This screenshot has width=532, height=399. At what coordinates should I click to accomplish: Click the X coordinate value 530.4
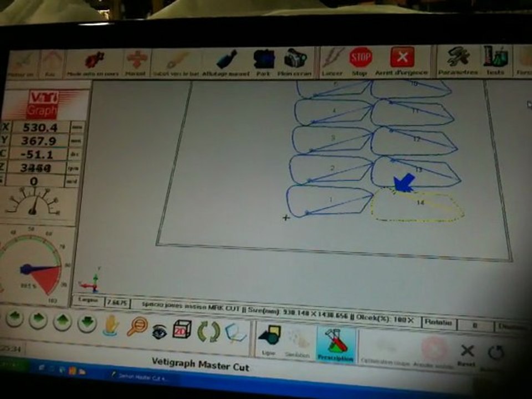coord(40,127)
